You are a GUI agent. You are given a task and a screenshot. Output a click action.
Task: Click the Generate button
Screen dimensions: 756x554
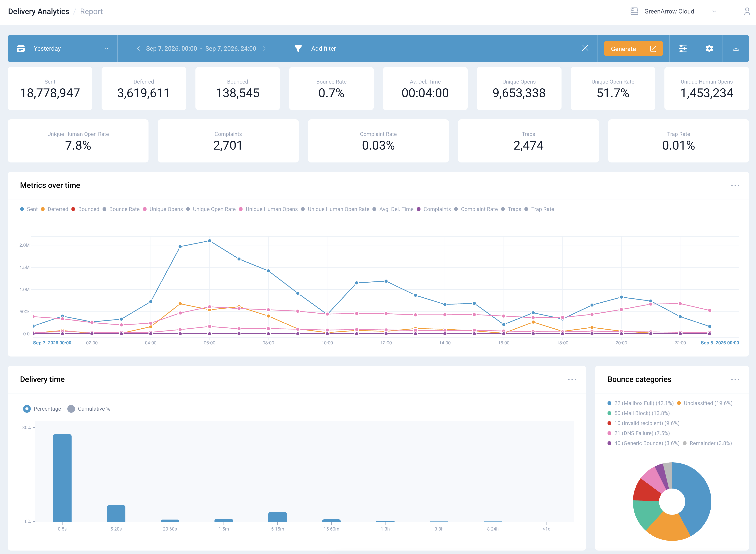(x=623, y=49)
